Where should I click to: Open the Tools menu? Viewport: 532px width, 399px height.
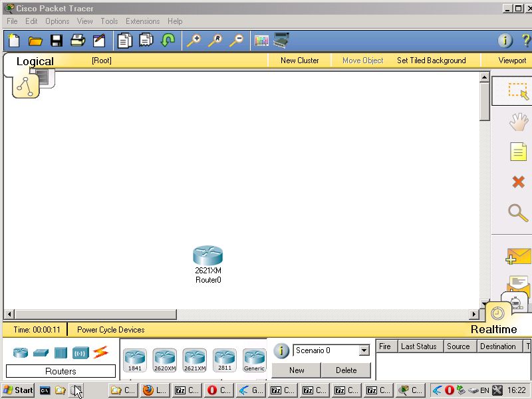click(x=109, y=21)
